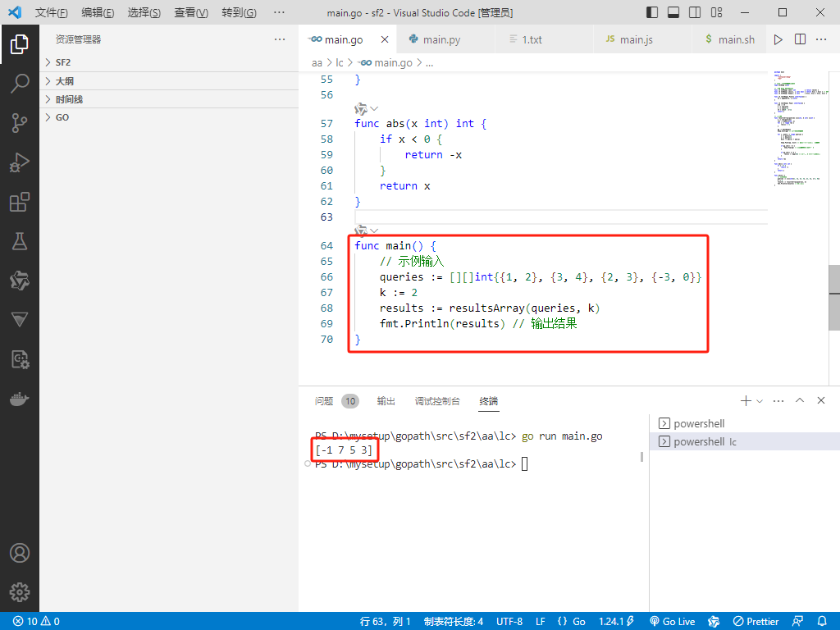Image resolution: width=840 pixels, height=630 pixels.
Task: Run the Go file with play button
Action: 778,39
